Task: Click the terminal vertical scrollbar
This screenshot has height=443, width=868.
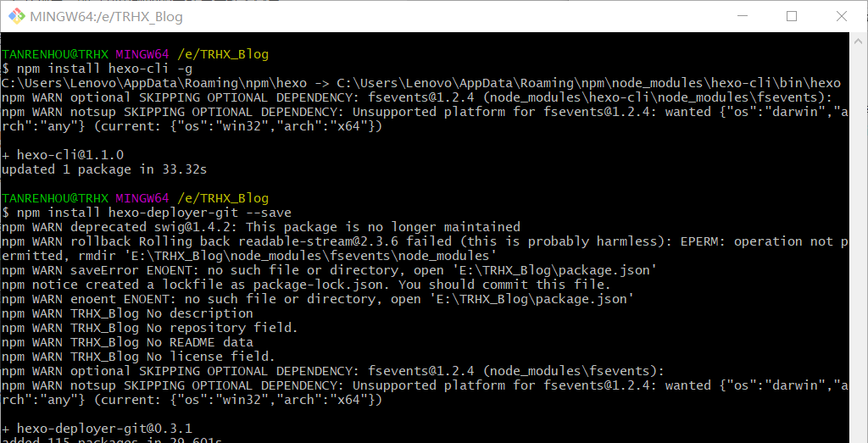Action: (858, 238)
